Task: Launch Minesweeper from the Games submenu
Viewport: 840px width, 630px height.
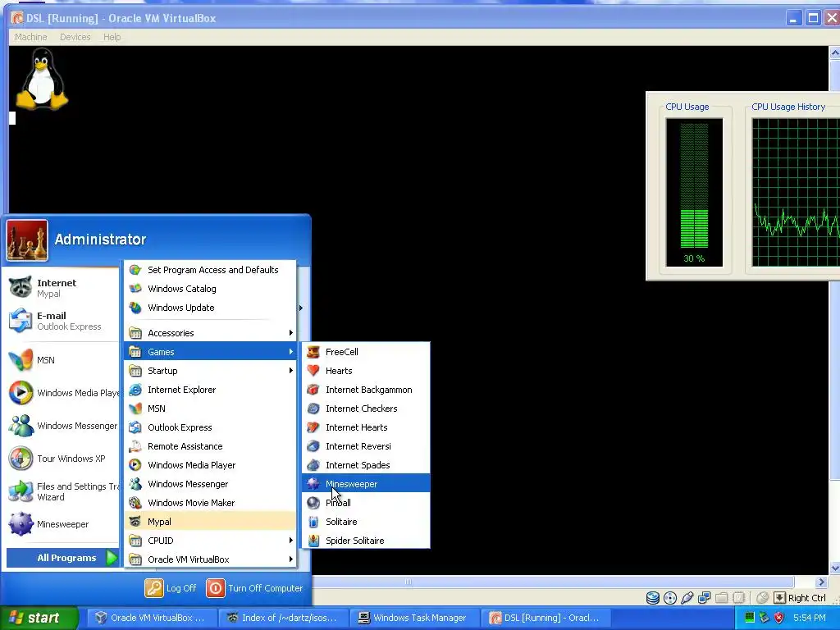Action: (366, 484)
